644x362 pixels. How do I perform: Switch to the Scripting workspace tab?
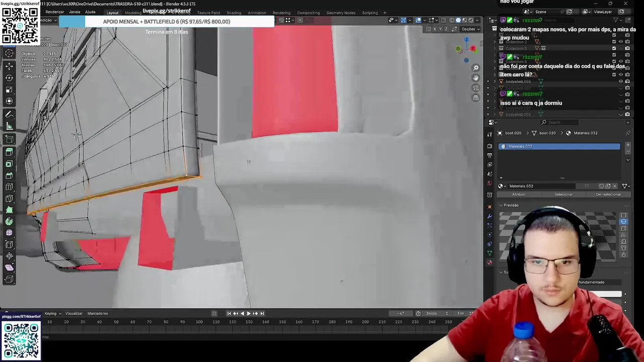point(370,13)
